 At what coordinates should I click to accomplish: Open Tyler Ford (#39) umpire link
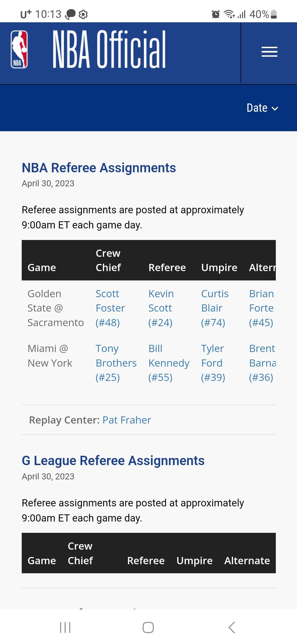213,363
